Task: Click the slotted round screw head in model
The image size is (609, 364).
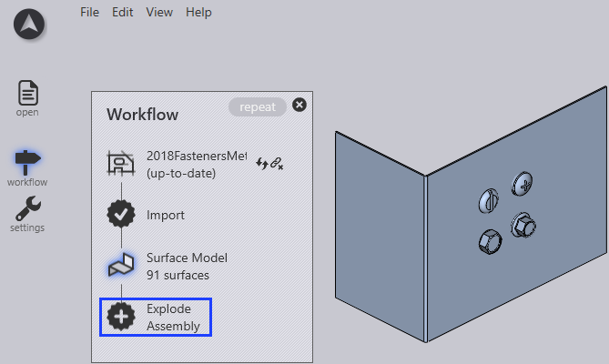Action: pyautogui.click(x=490, y=200)
